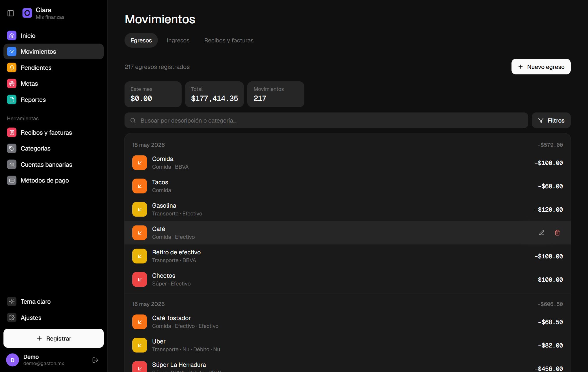Click the orange icon of Tacos expense
The width and height of the screenshot is (588, 372).
[140, 186]
